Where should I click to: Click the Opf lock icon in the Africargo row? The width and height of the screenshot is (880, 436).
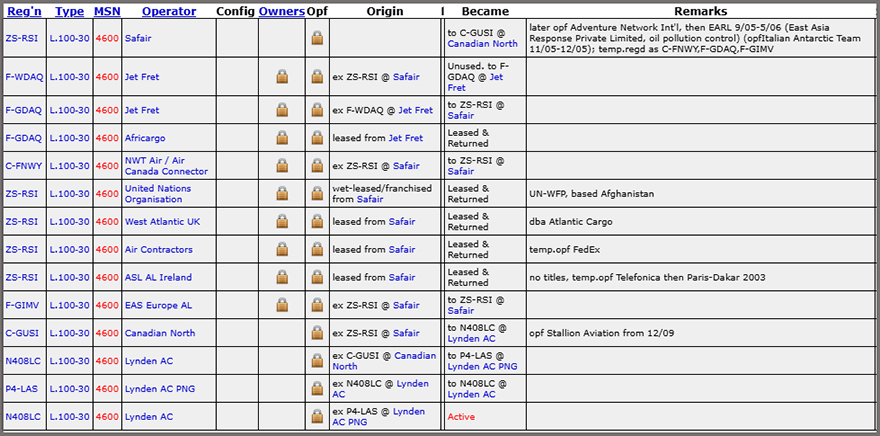point(317,138)
